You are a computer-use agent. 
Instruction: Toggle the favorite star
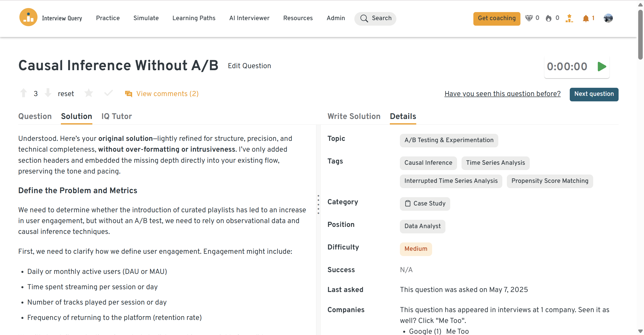pos(89,93)
